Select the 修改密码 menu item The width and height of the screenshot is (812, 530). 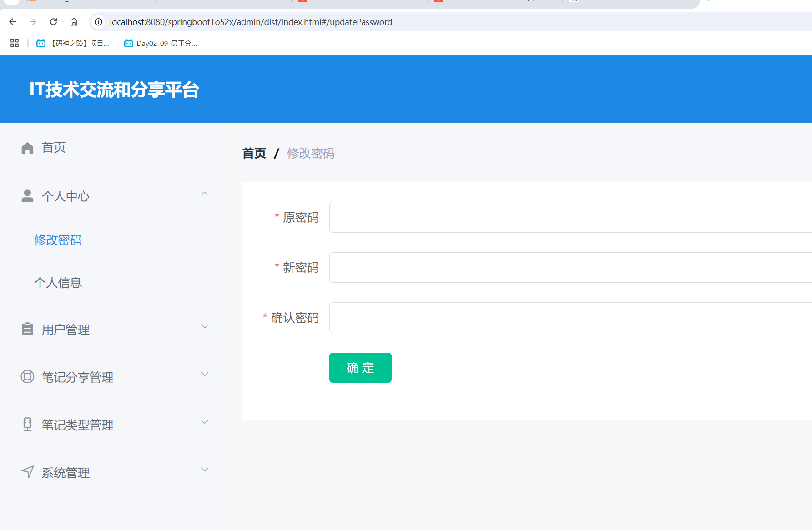(x=58, y=240)
